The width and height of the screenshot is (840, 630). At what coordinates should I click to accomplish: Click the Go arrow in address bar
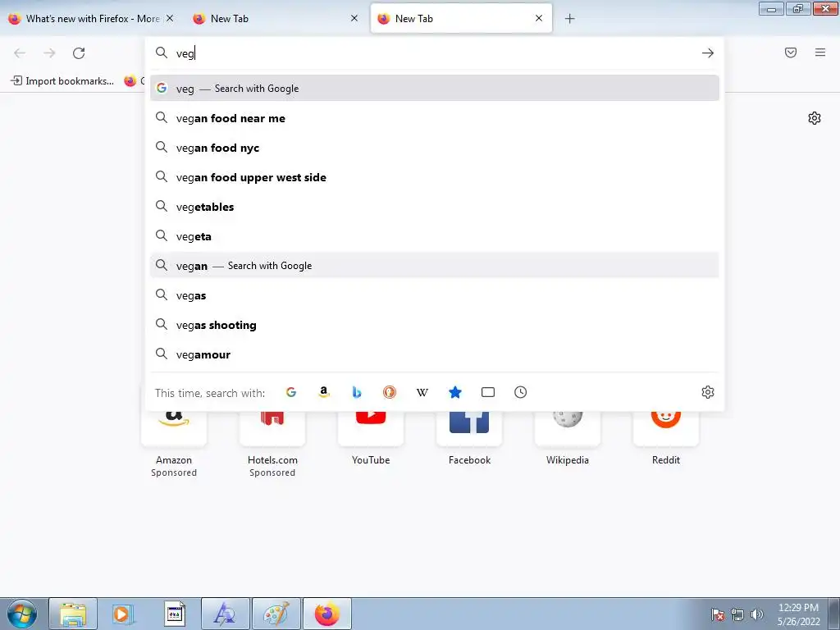click(x=708, y=53)
